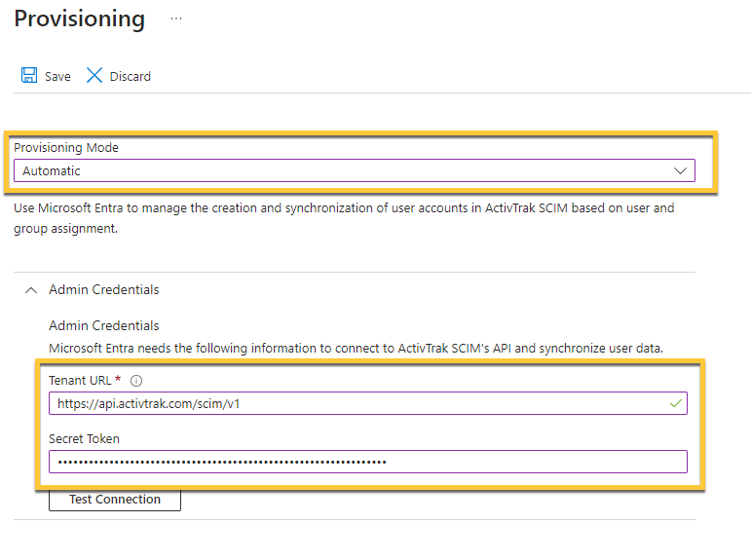This screenshot has height=560, width=751.
Task: Click the Tenant URL label
Action: [x=80, y=381]
